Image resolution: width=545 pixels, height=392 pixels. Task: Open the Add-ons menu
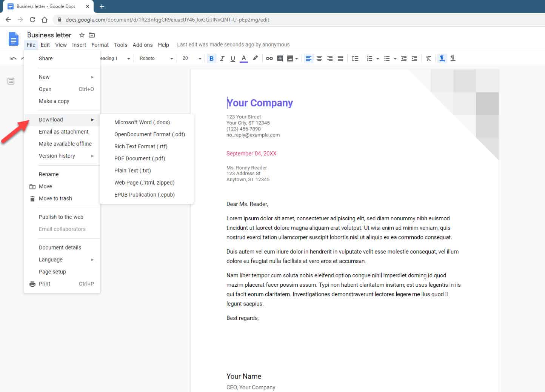[143, 45]
